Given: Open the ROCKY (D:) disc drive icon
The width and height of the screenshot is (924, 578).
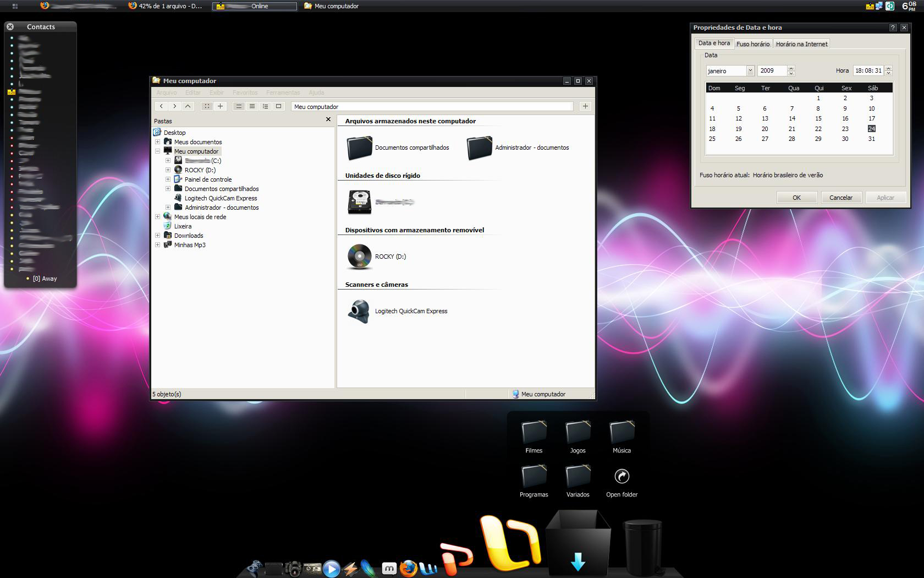Looking at the screenshot, I should coord(359,257).
